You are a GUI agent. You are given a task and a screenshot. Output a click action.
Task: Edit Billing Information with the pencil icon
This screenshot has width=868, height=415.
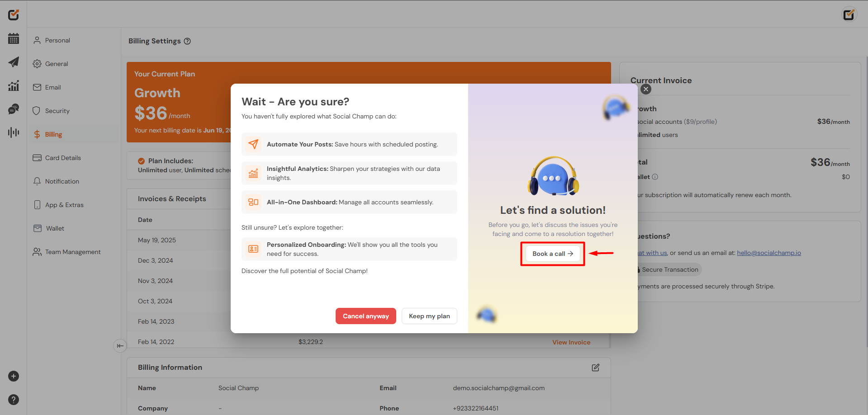tap(596, 368)
